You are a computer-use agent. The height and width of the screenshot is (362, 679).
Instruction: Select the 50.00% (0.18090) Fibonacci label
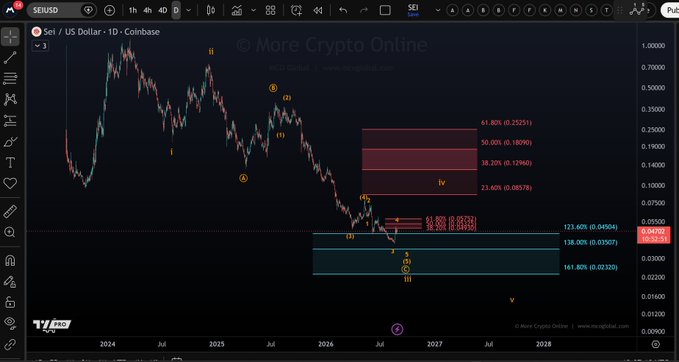click(506, 142)
